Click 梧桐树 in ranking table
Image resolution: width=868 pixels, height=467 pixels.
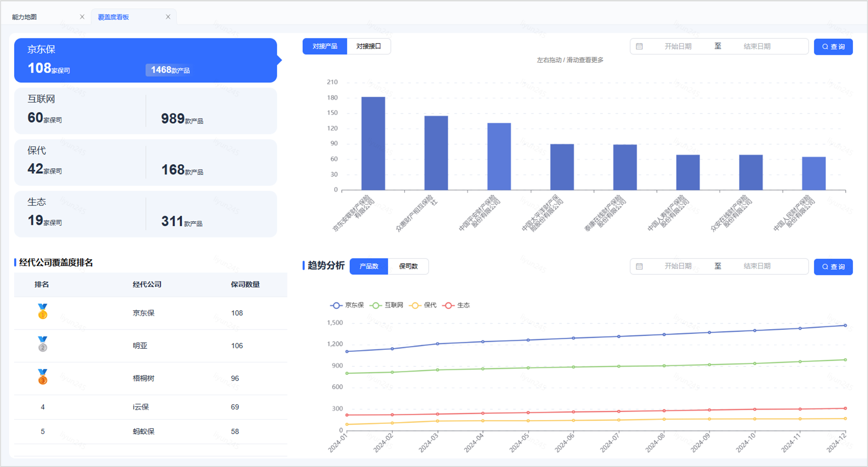click(144, 378)
